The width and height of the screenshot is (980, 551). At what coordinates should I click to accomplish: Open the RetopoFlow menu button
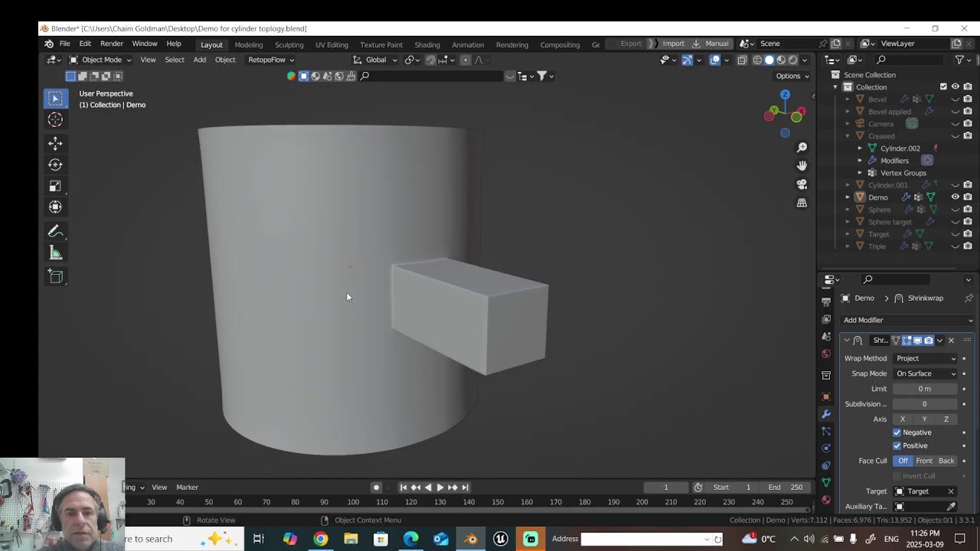(270, 60)
